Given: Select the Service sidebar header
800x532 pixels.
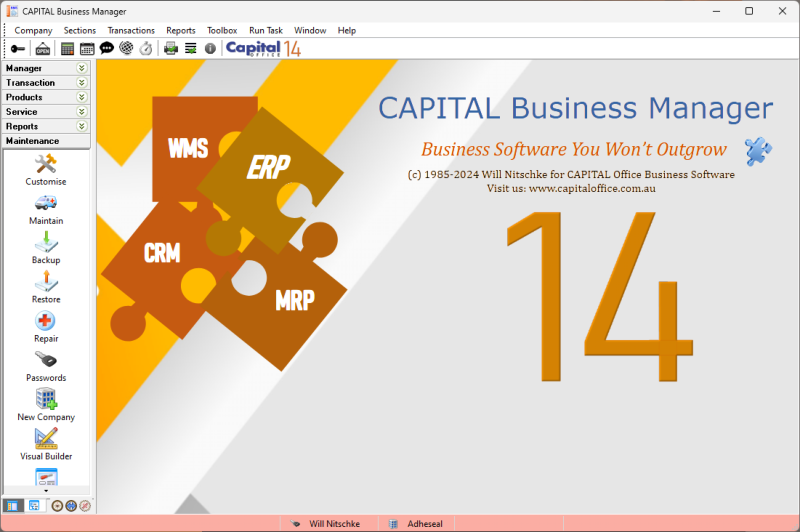Looking at the screenshot, I should click(46, 111).
